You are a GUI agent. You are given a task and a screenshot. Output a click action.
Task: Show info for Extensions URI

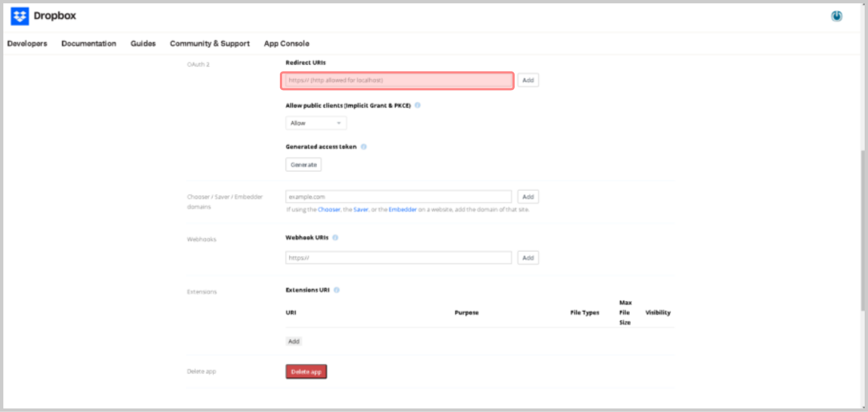(337, 290)
